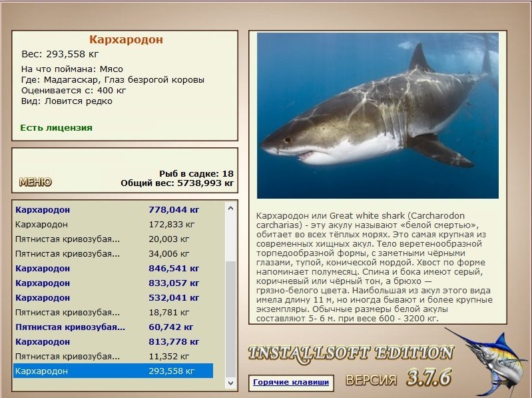Screen dimensions: 532x398
Task: Click the shark description paragraph
Action: click(x=374, y=267)
